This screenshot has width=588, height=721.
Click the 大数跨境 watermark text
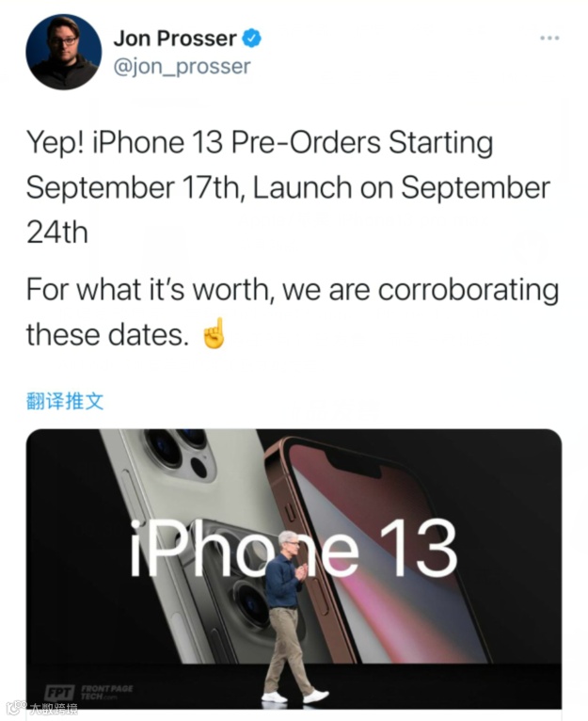[x=54, y=709]
